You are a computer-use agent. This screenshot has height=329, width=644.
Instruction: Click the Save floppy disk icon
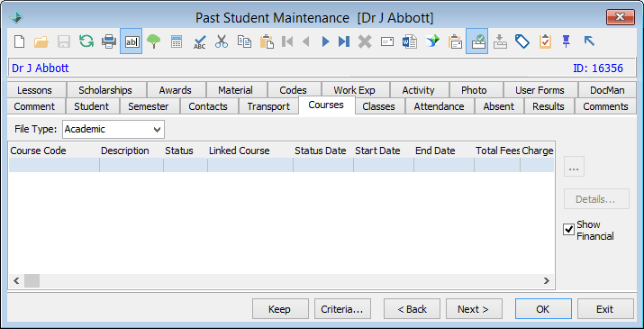(x=64, y=41)
